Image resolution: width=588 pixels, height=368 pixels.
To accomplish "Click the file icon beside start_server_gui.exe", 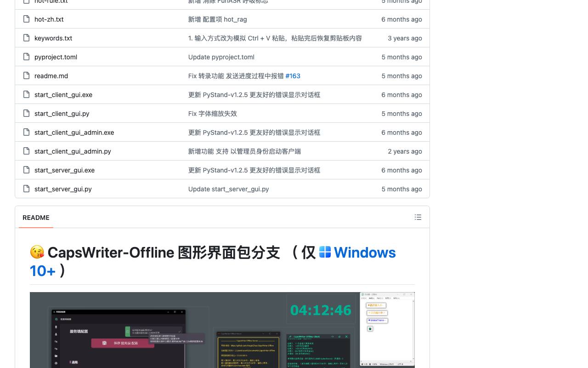I will click(x=26, y=170).
